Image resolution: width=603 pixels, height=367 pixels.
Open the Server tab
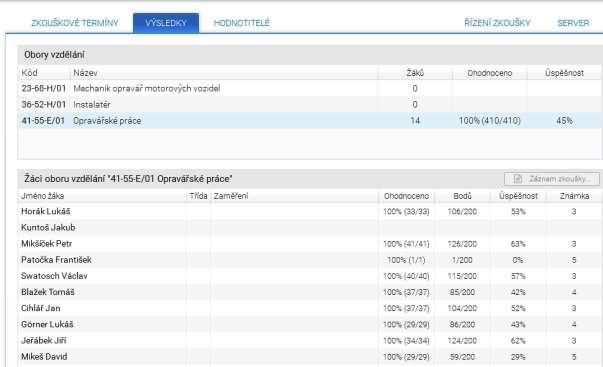tap(573, 23)
